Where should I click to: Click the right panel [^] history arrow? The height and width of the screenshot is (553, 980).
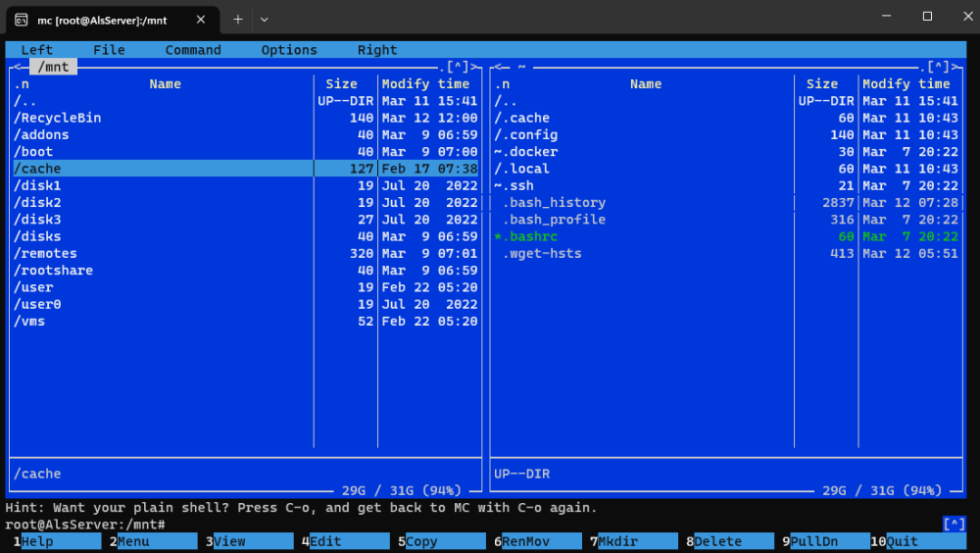pyautogui.click(x=938, y=67)
